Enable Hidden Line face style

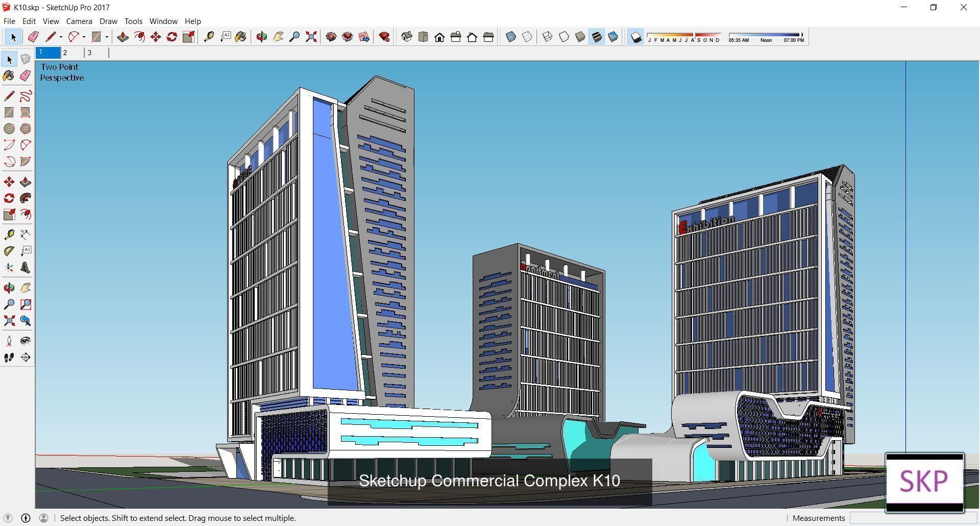click(564, 37)
